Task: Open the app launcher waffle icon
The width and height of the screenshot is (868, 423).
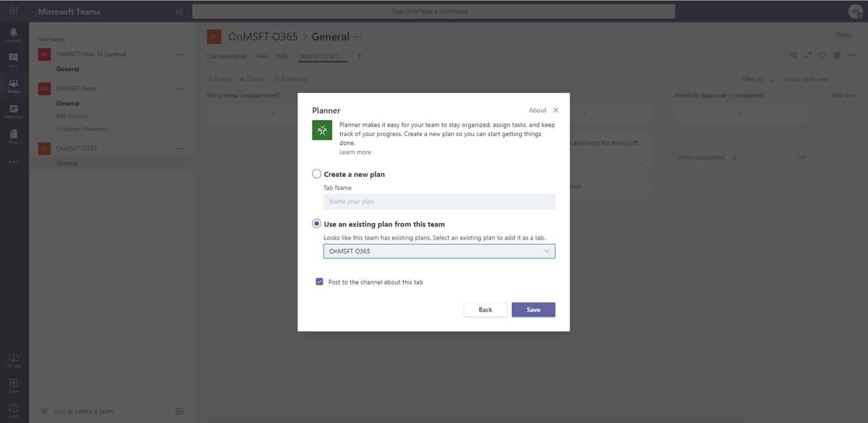Action: tap(14, 11)
